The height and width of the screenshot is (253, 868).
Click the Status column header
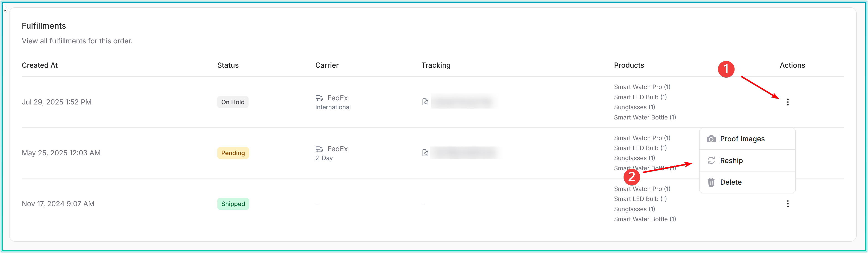coord(228,65)
